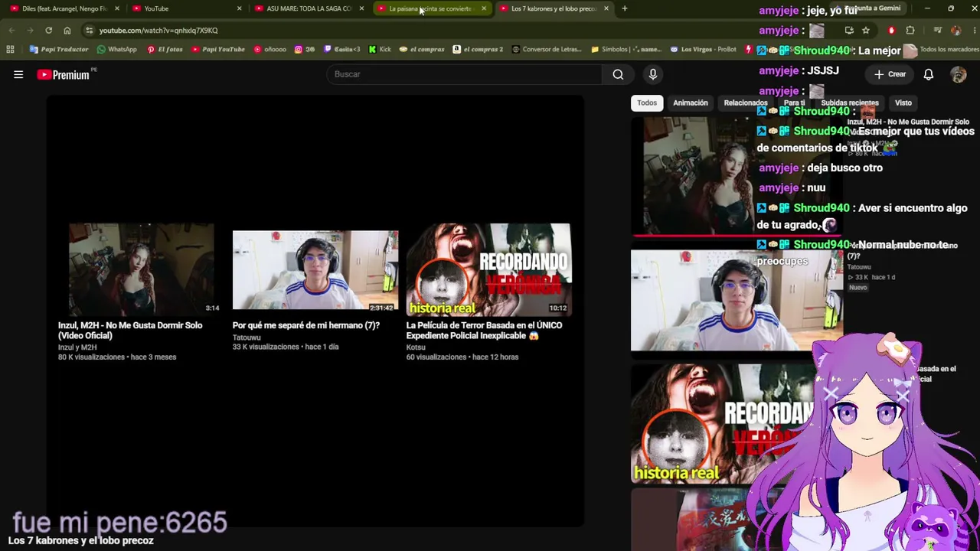This screenshot has height=551, width=980.
Task: Click the install app icon in the address bar
Action: (849, 31)
